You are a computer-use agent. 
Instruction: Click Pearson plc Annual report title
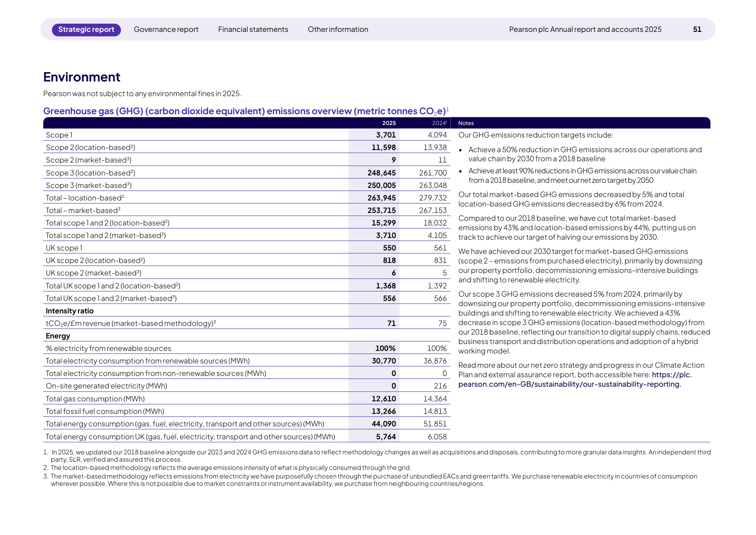[x=585, y=30]
